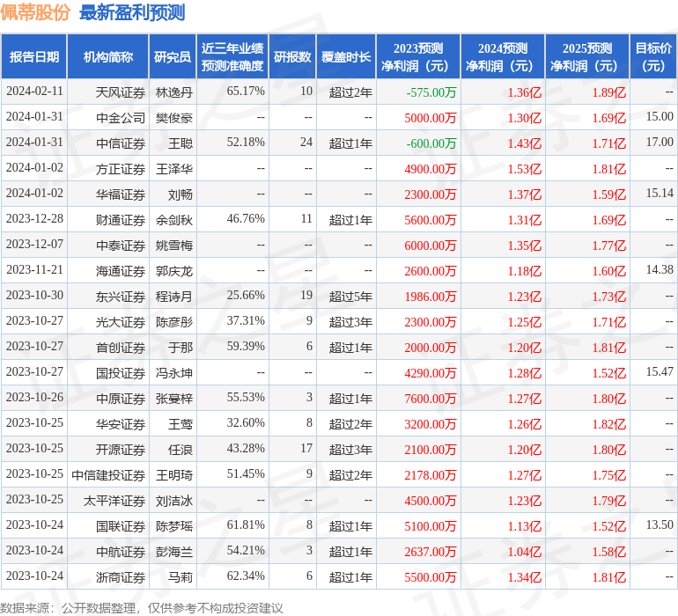
Task: Click the 2025预测净利润 column header
Action: pos(587,57)
